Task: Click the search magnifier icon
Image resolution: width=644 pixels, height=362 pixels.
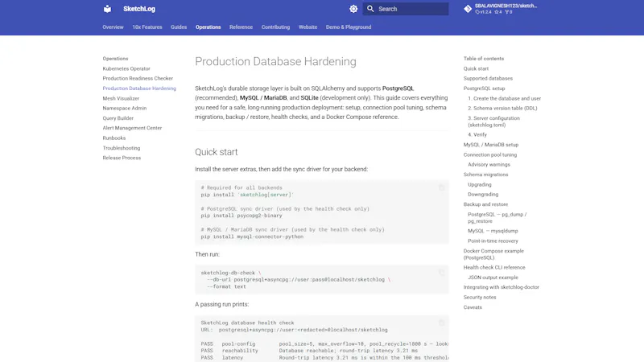Action: click(x=370, y=9)
